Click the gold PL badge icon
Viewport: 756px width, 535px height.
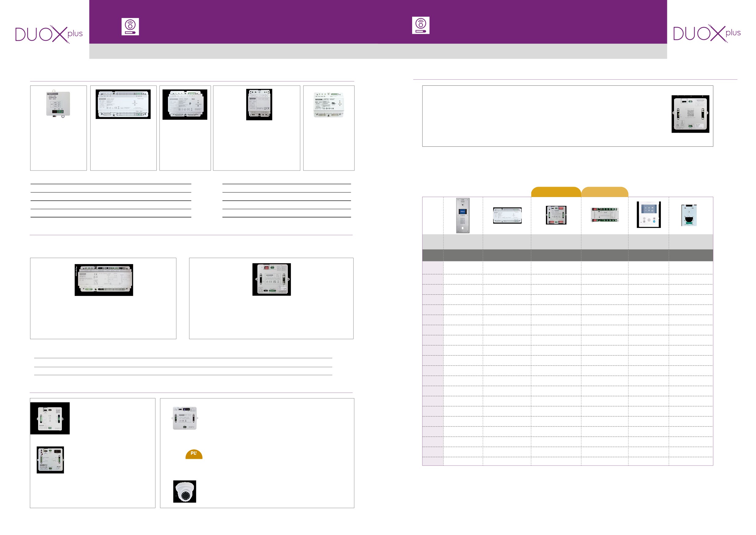point(194,454)
